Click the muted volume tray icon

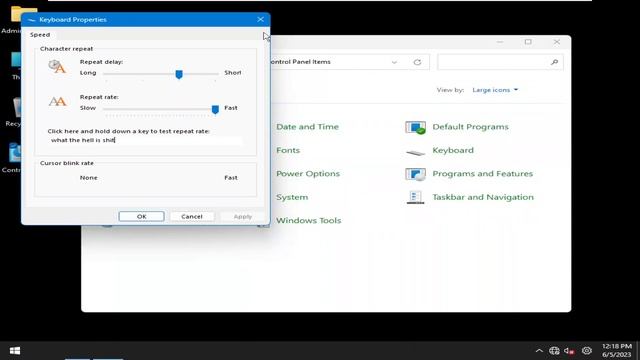[569, 351]
